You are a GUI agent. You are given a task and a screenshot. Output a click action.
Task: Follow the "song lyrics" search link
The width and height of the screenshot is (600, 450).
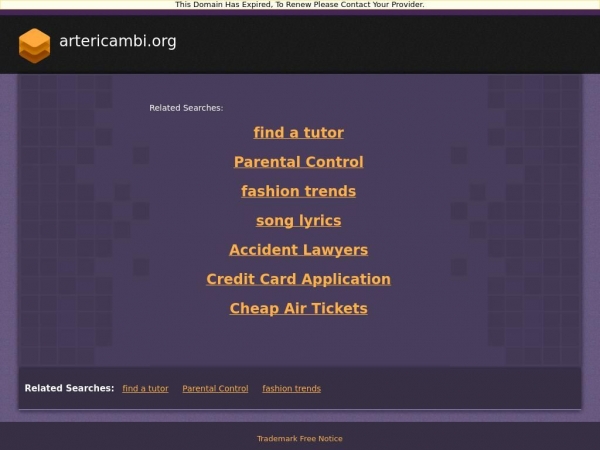(x=298, y=220)
